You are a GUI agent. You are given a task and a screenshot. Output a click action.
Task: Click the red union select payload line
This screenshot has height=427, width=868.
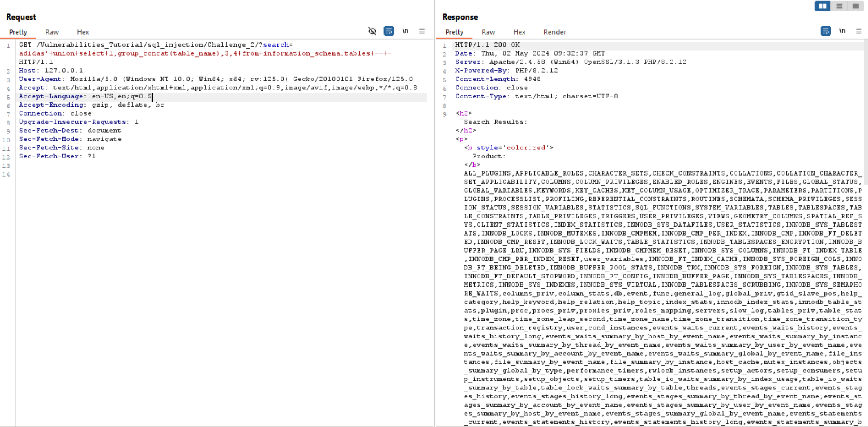tap(205, 53)
